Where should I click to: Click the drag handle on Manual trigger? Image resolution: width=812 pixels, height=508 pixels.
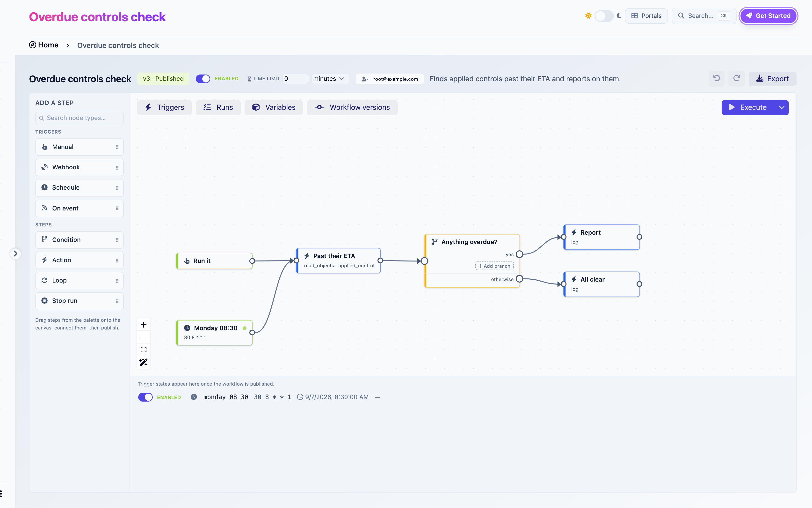pos(117,147)
